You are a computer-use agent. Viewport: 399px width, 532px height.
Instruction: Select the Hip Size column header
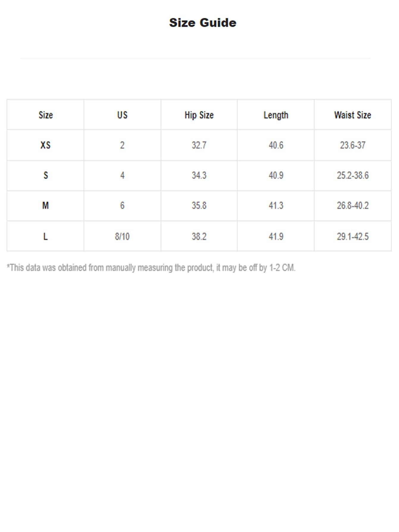[199, 115]
